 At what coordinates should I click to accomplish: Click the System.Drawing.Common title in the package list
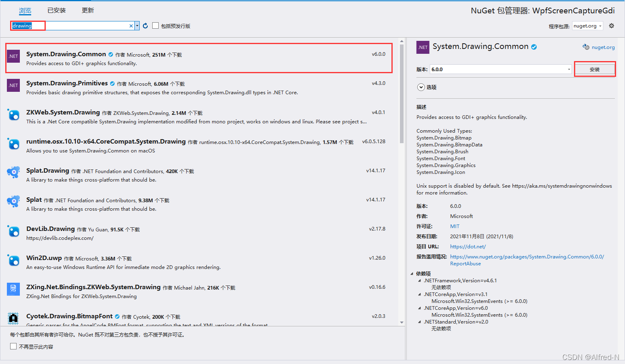point(66,54)
